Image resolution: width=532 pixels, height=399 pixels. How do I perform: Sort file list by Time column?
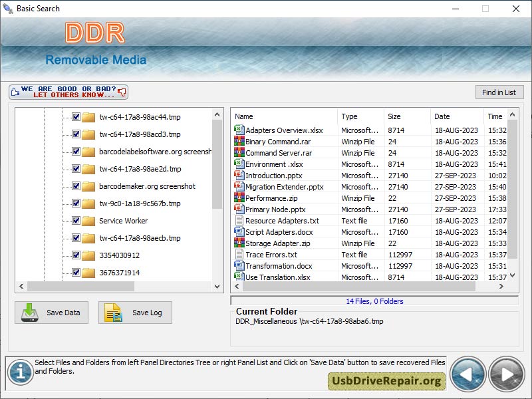coord(495,116)
